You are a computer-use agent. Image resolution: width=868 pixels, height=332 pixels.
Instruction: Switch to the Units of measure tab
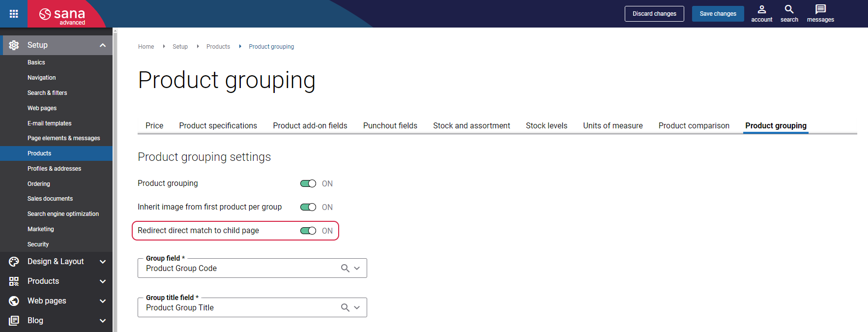(x=613, y=125)
